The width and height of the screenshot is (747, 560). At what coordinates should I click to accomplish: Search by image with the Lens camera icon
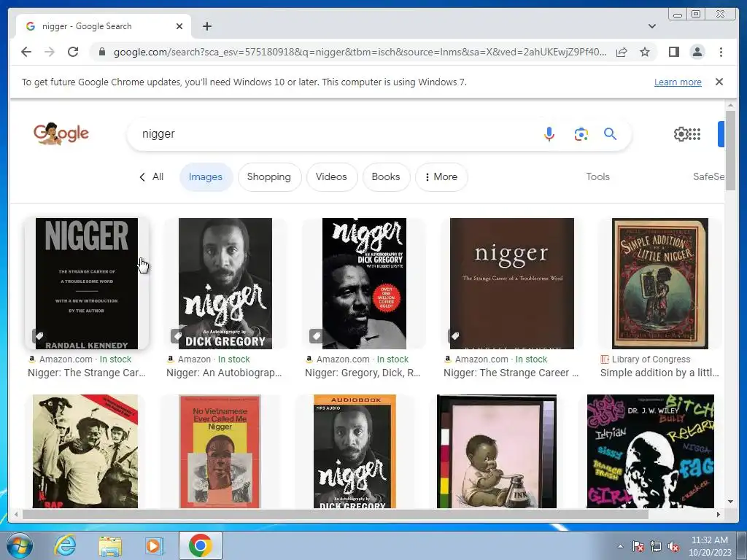(581, 134)
